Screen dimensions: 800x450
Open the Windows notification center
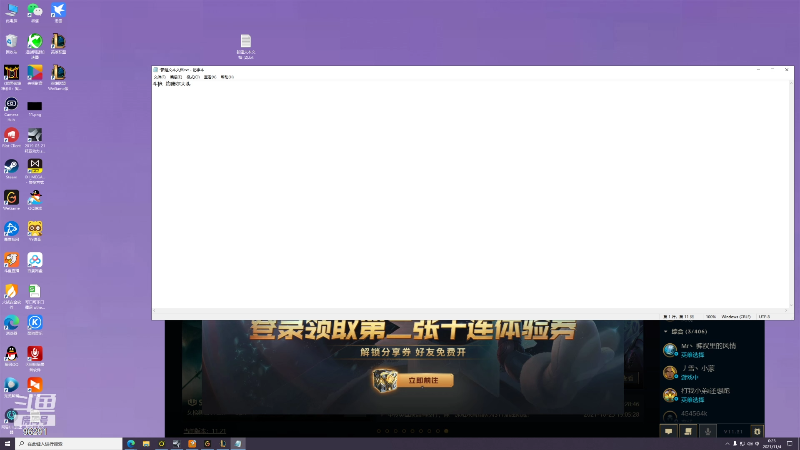point(790,444)
